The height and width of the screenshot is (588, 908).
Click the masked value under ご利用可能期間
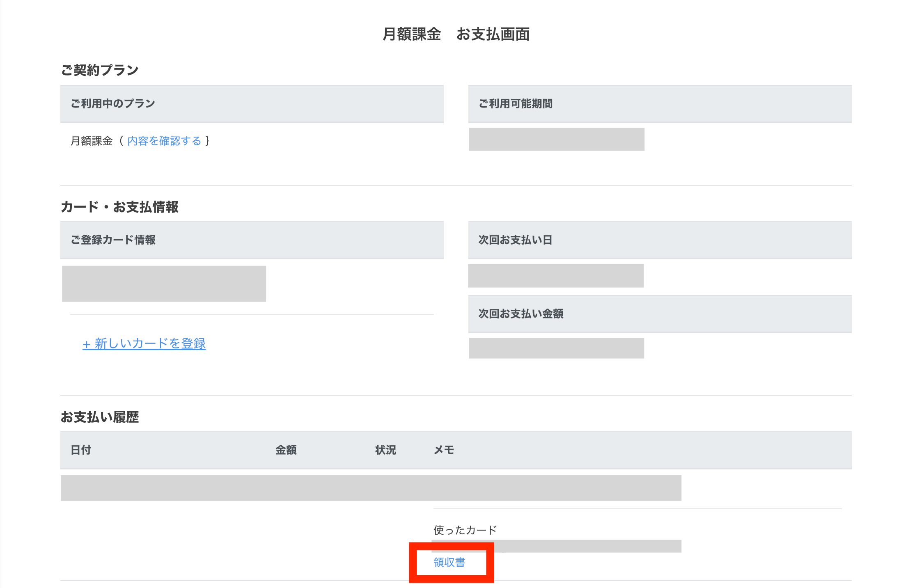coord(556,140)
